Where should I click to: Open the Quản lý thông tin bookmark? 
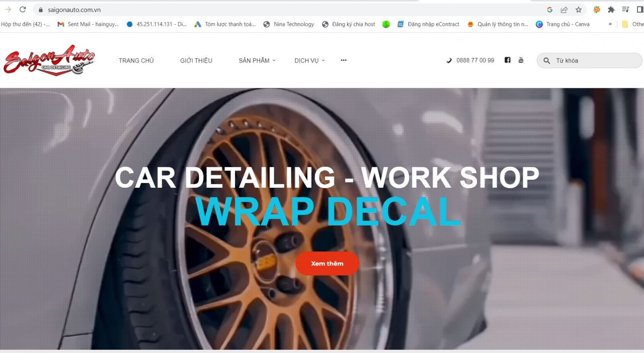pyautogui.click(x=498, y=24)
